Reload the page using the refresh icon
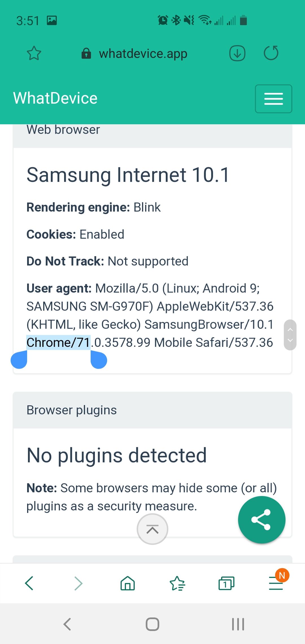 271,53
